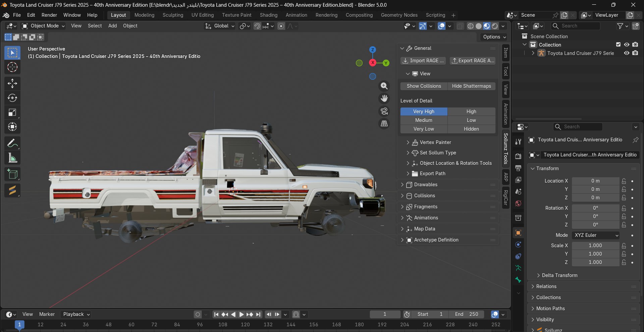The width and height of the screenshot is (644, 332).
Task: Open the Output properties tab icon
Action: pyautogui.click(x=518, y=168)
